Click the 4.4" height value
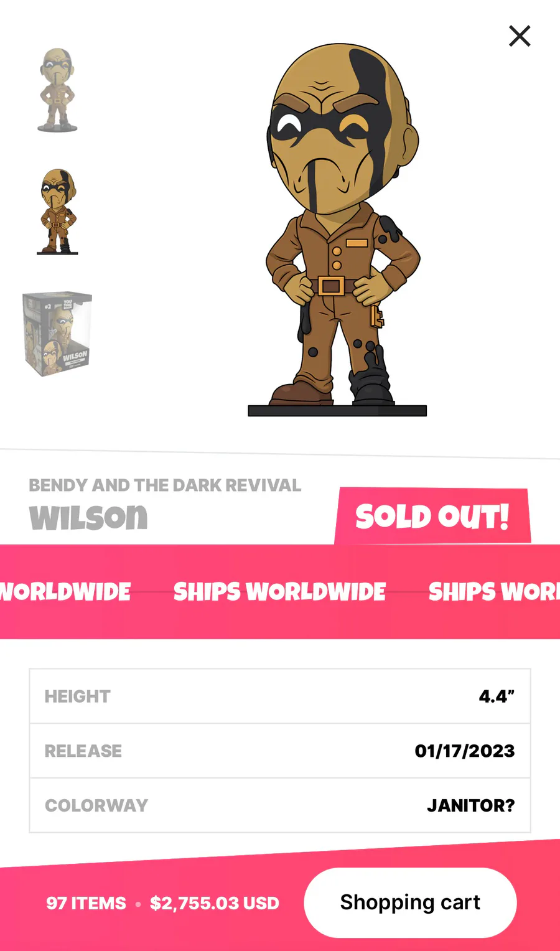This screenshot has width=560, height=951. [x=497, y=696]
